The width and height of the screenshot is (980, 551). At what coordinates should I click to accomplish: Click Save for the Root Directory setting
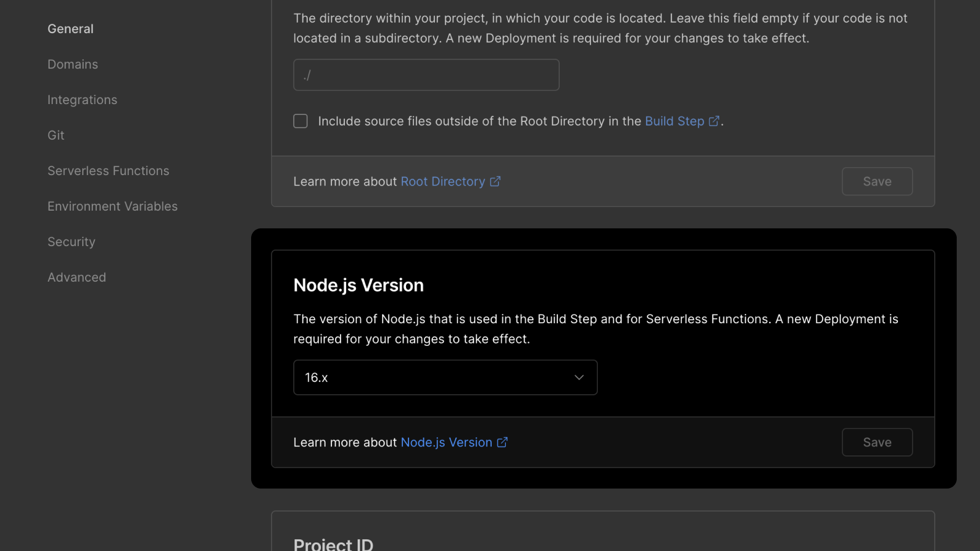877,181
